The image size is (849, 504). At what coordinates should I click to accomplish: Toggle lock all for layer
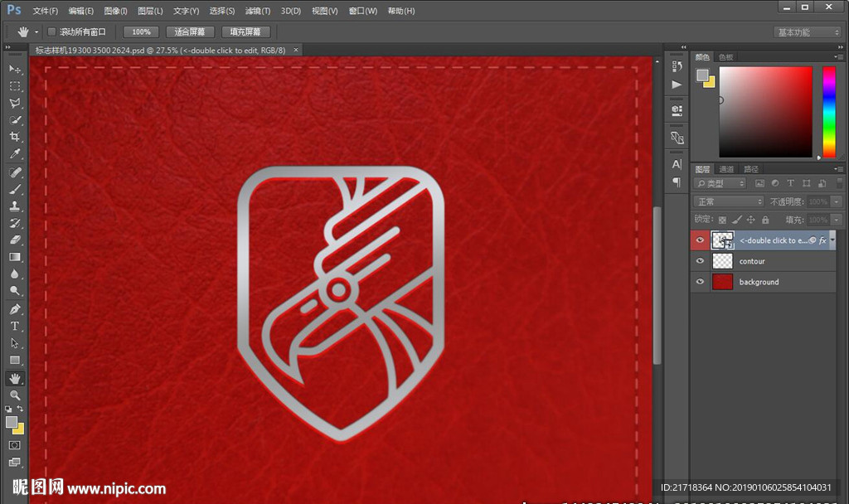(x=765, y=220)
